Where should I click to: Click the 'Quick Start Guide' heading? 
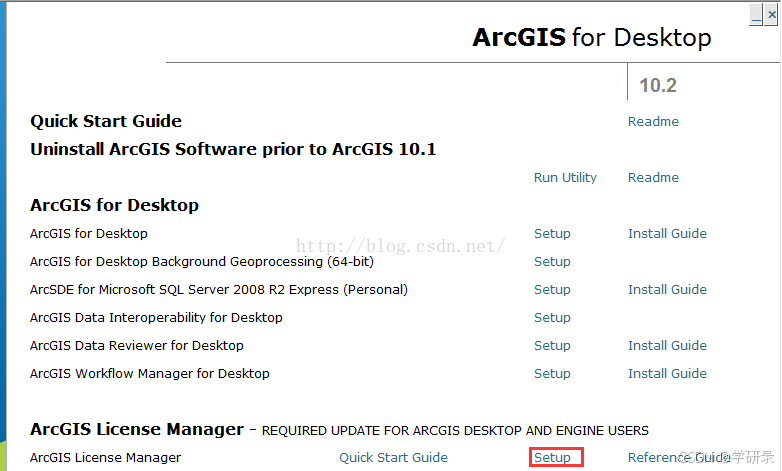106,121
